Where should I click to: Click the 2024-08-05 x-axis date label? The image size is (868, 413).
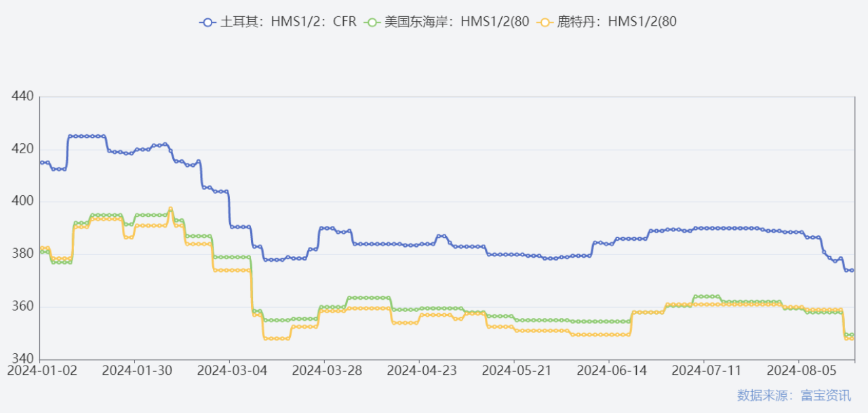[802, 371]
